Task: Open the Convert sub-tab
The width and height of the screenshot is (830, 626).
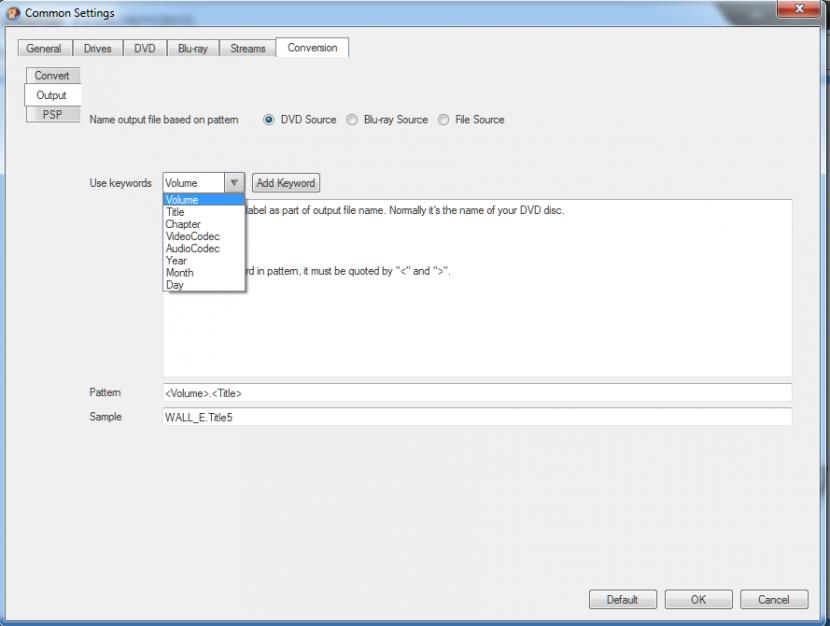Action: coord(52,76)
